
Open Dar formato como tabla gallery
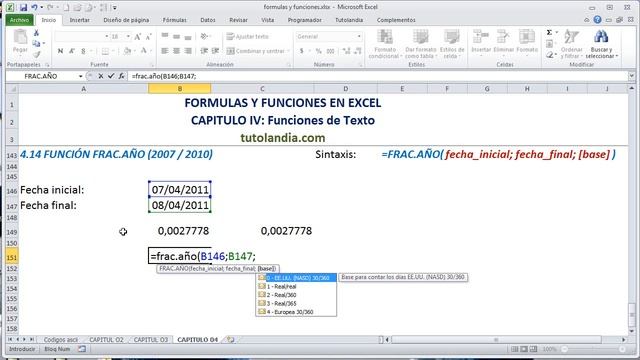[x=420, y=44]
